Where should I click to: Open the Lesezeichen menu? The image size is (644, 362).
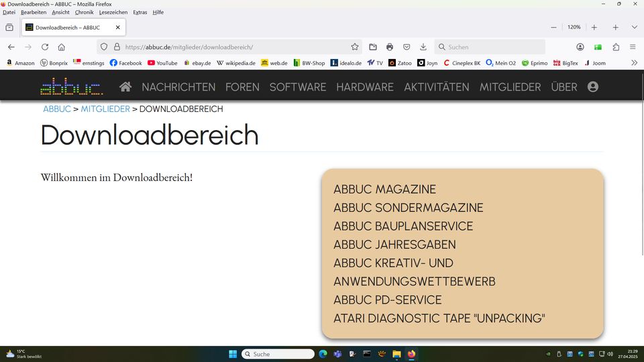coord(113,12)
